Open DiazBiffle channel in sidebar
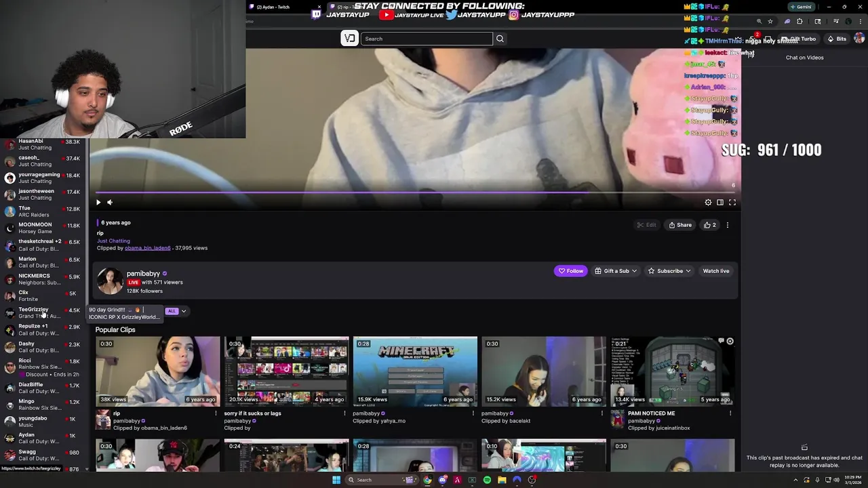The width and height of the screenshot is (868, 488). 43,388
